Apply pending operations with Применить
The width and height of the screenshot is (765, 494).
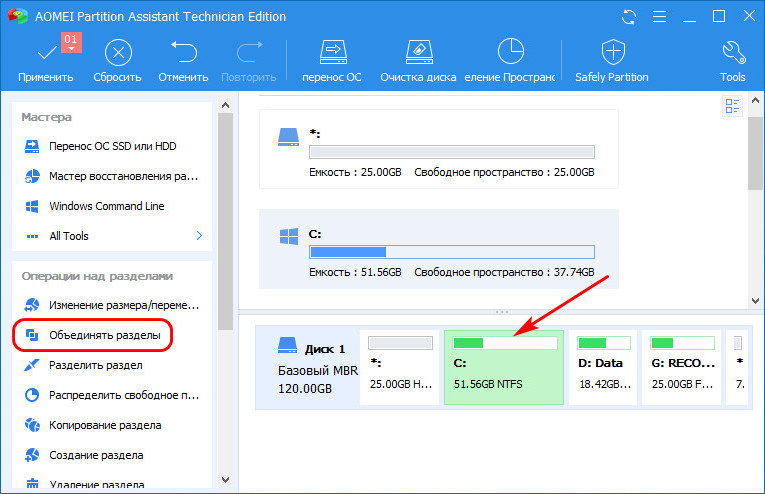45,62
